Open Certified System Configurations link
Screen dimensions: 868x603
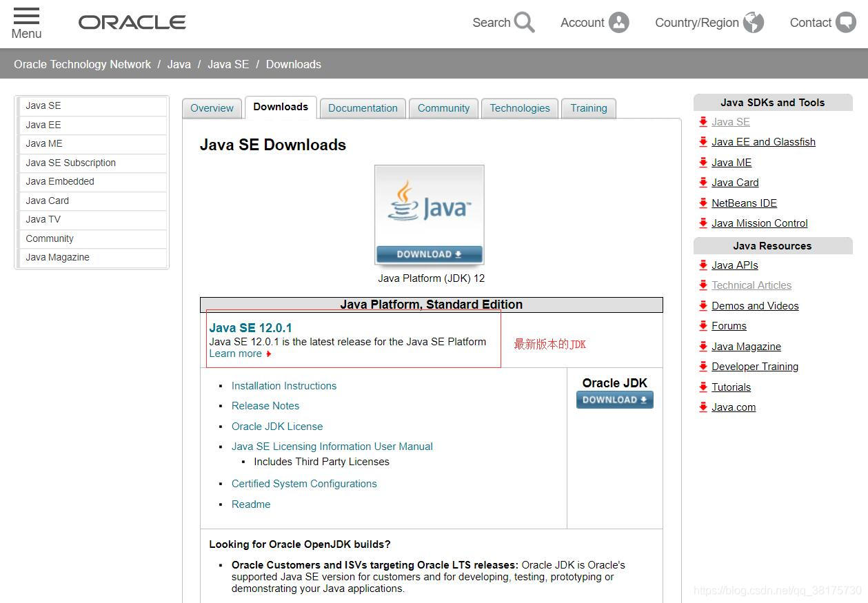304,484
